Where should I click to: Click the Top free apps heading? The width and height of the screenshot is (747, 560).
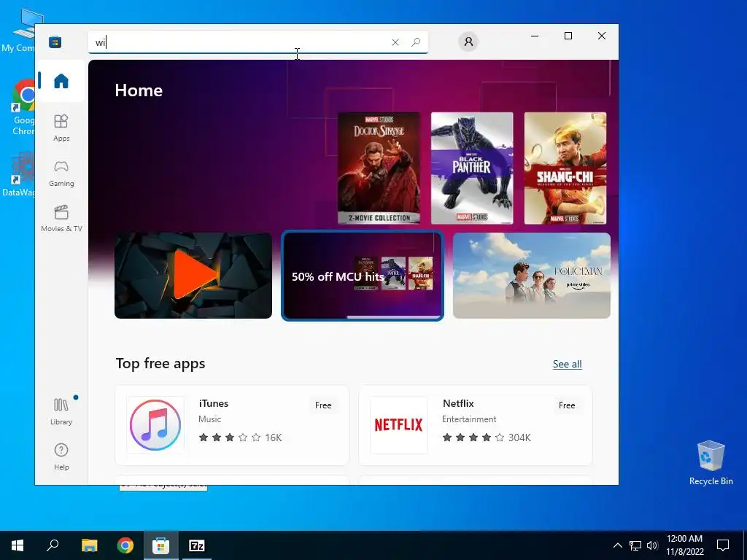click(x=160, y=364)
